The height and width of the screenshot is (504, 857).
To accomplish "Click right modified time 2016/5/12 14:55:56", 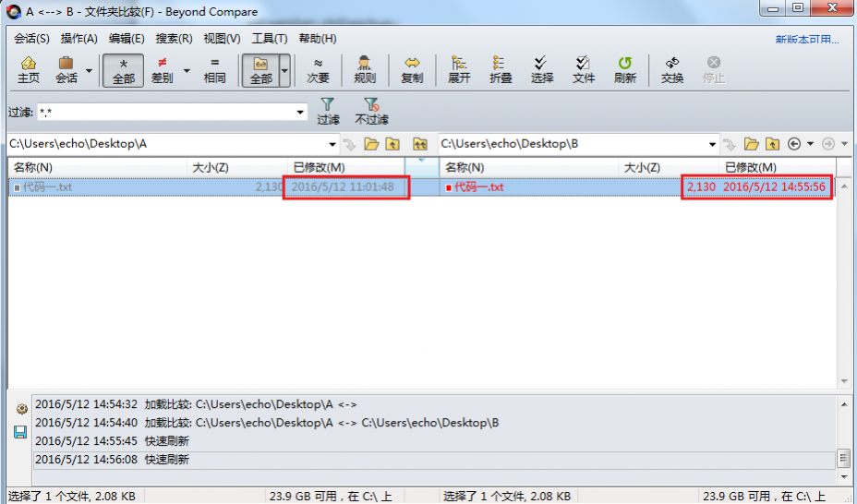I will [x=774, y=187].
